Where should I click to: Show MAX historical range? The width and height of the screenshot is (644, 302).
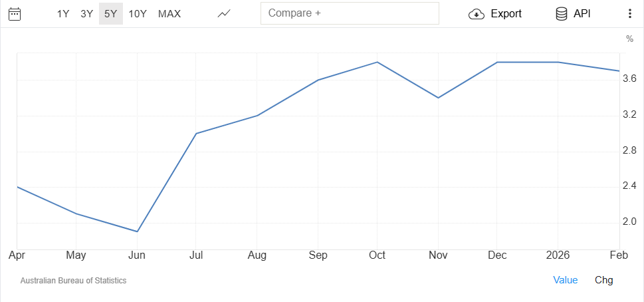click(169, 13)
